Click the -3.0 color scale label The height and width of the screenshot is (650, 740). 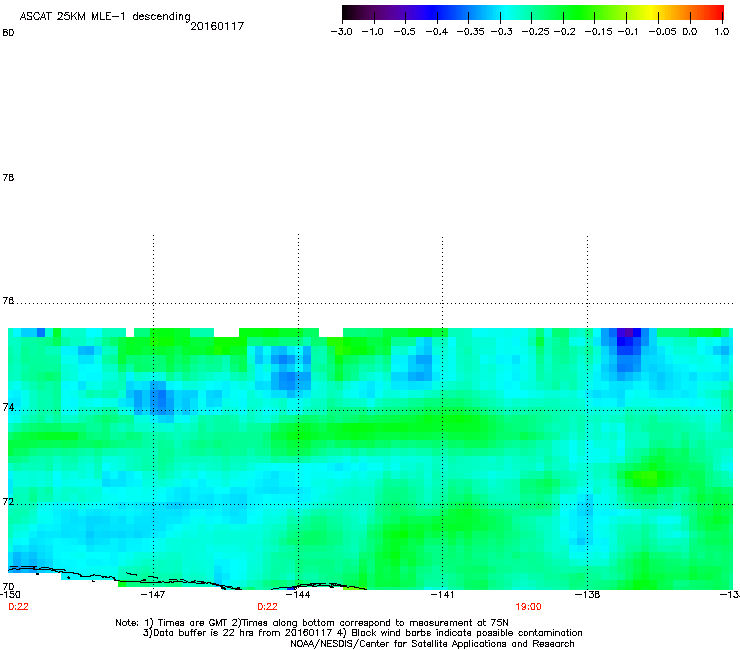point(341,32)
